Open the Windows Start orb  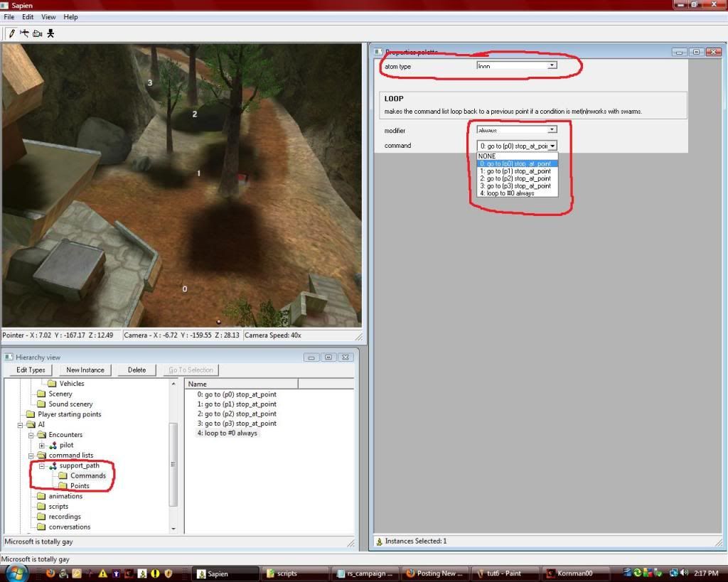(x=17, y=573)
